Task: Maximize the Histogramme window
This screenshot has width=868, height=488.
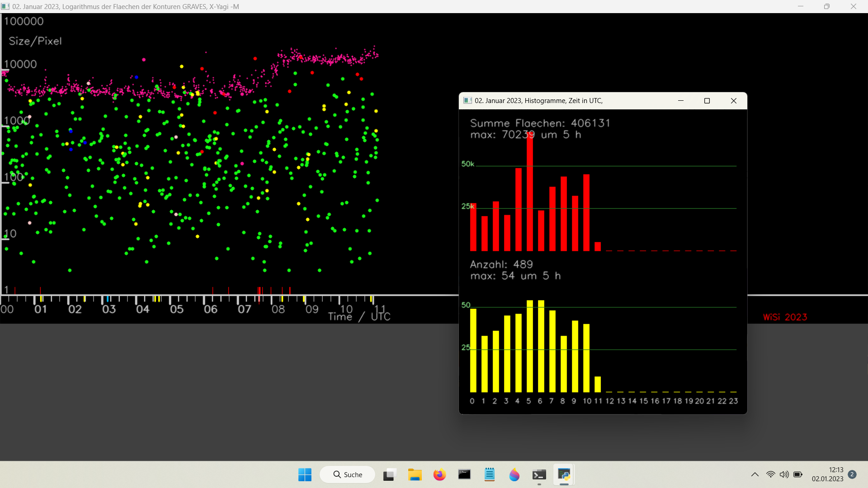Action: click(x=707, y=101)
